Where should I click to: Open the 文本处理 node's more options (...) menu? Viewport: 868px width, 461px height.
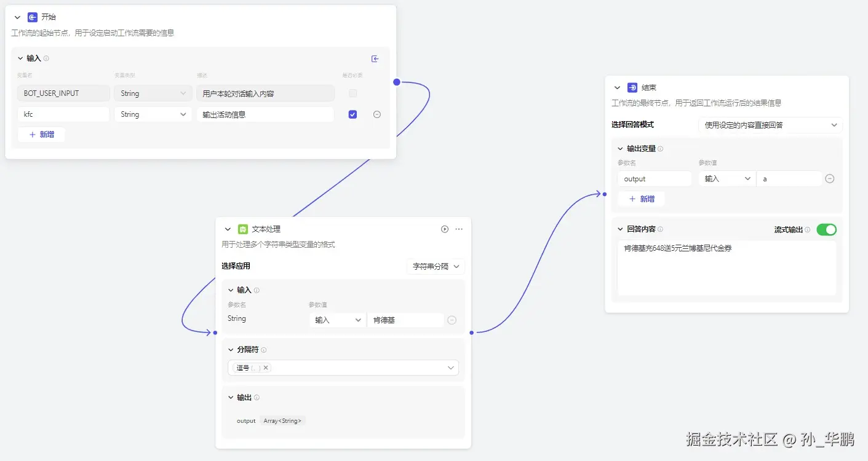(x=458, y=229)
